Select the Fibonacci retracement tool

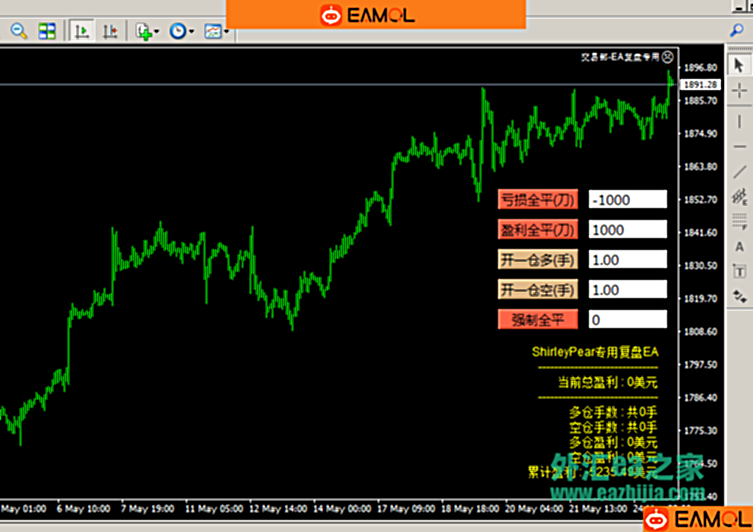point(740,221)
